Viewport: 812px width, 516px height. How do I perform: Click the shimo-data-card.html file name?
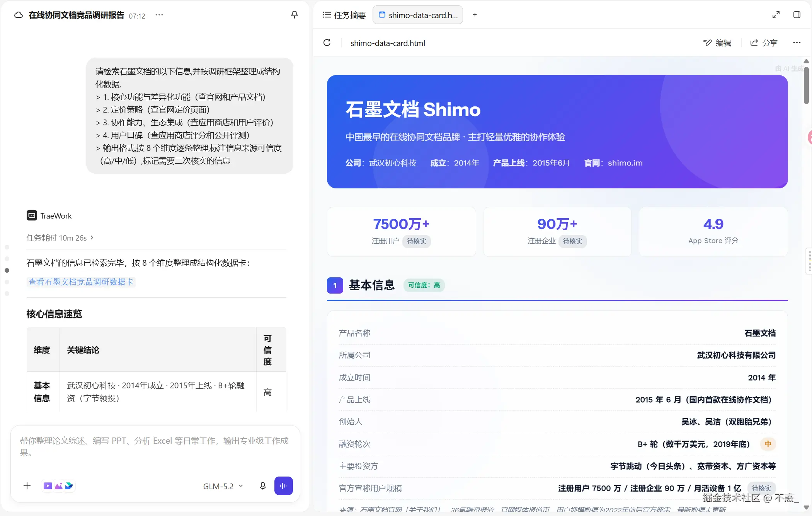[388, 43]
